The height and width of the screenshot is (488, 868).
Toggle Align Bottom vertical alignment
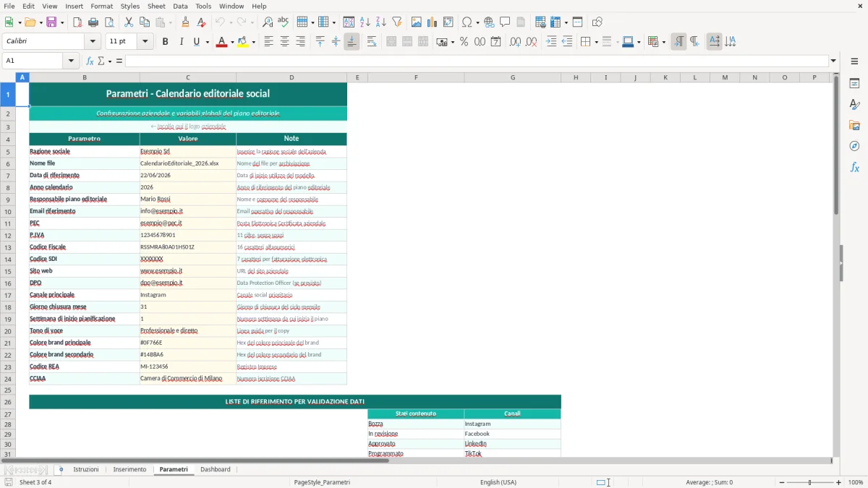352,42
